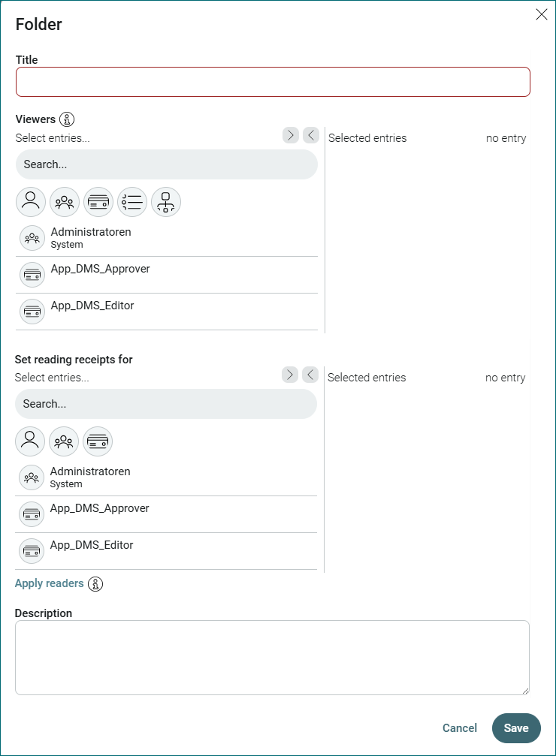The height and width of the screenshot is (756, 556).
Task: Filter Viewers by organization chart icon
Action: tap(166, 201)
